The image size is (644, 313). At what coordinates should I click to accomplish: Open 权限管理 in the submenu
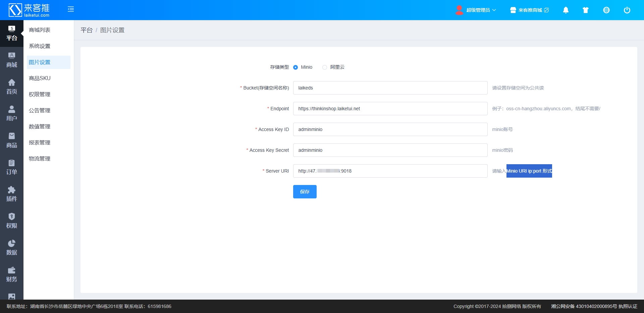click(40, 95)
